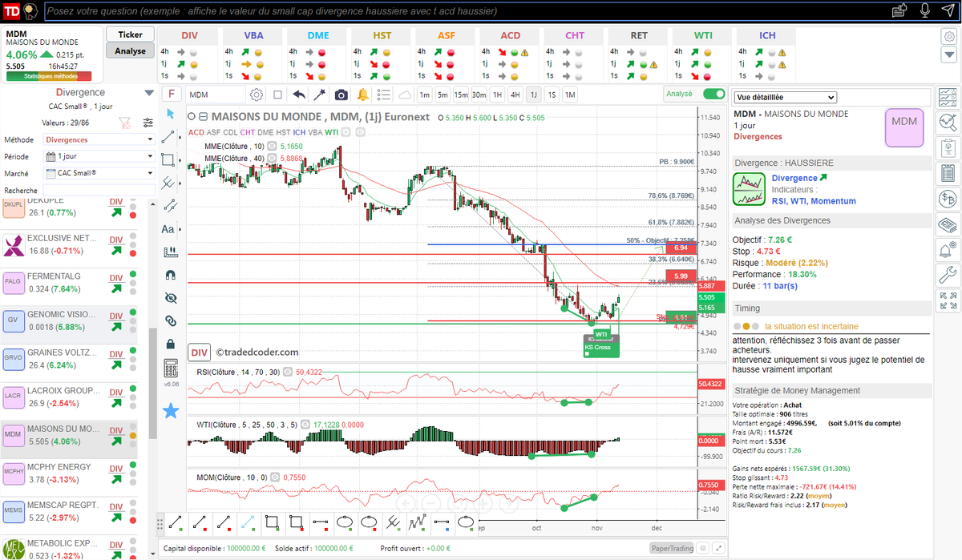Hide all drawings with crossed-eye icon
The image size is (962, 560).
[x=170, y=298]
